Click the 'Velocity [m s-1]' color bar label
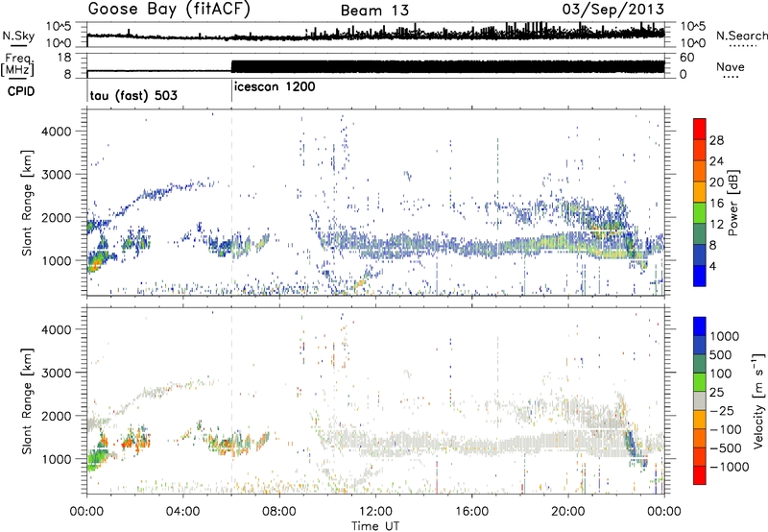Screen dimensions: 768x532 click(758, 400)
